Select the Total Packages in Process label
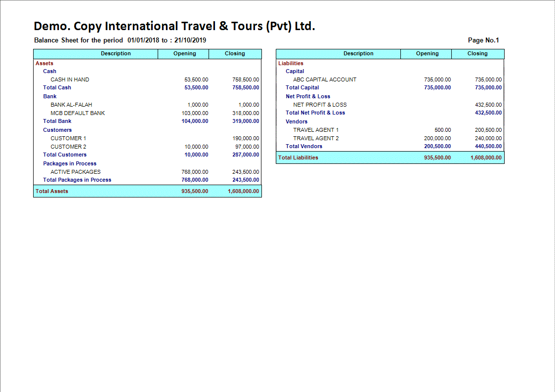Screen dimensions: 555x392 77,180
